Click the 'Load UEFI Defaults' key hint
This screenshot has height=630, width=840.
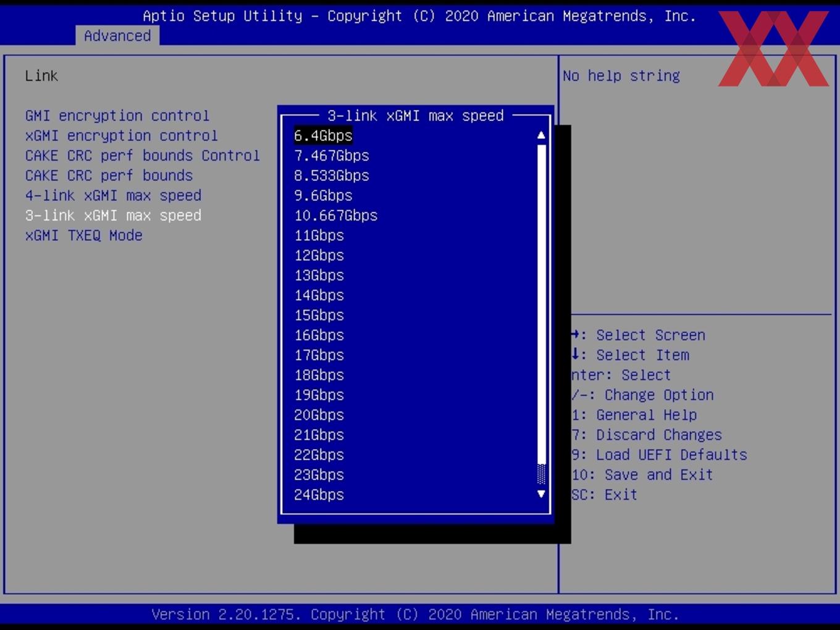660,455
